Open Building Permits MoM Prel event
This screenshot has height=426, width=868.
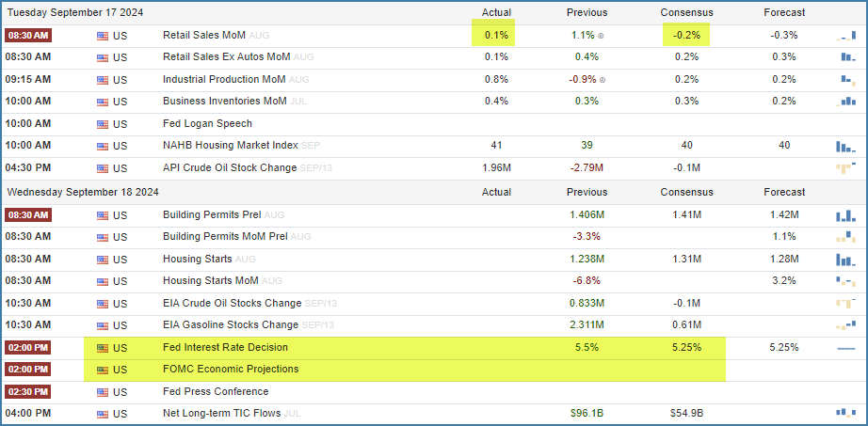coord(225,237)
